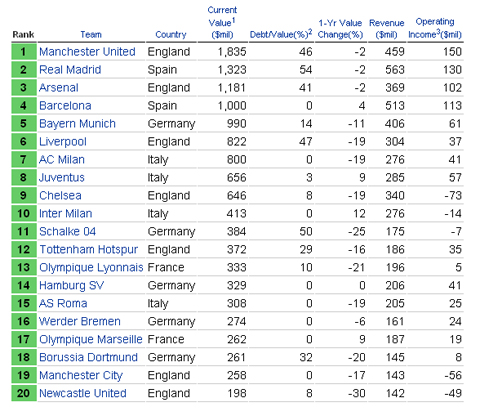Open the Barcelona team page
480x416 pixels.
65,106
